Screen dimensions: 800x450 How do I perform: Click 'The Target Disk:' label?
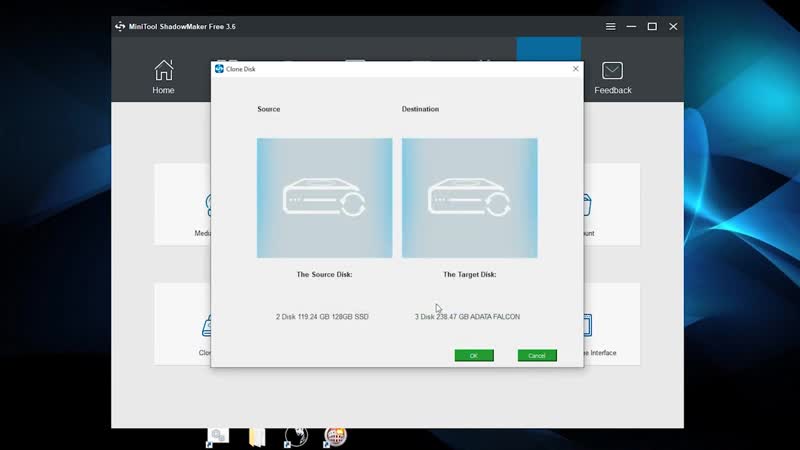[x=469, y=274]
